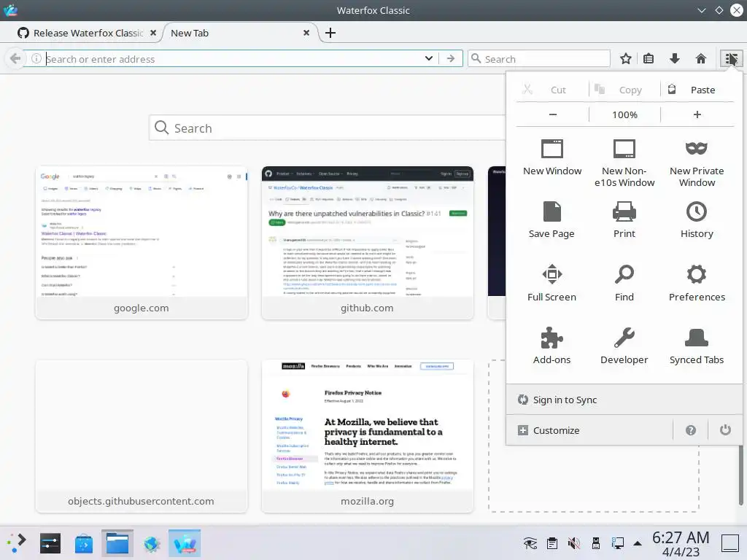The image size is (747, 560).
Task: Click the Waterfox taskbar entry
Action: point(185,543)
